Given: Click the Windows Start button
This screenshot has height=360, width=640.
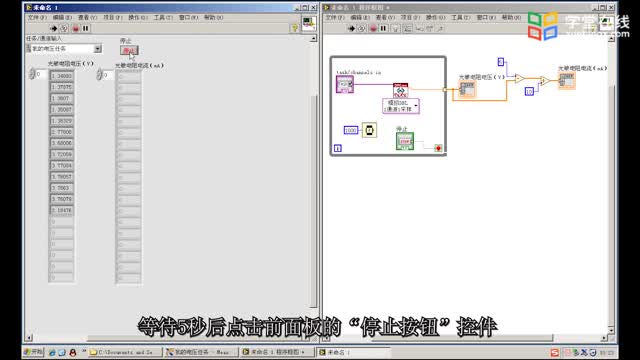Looking at the screenshot, I should [x=34, y=352].
